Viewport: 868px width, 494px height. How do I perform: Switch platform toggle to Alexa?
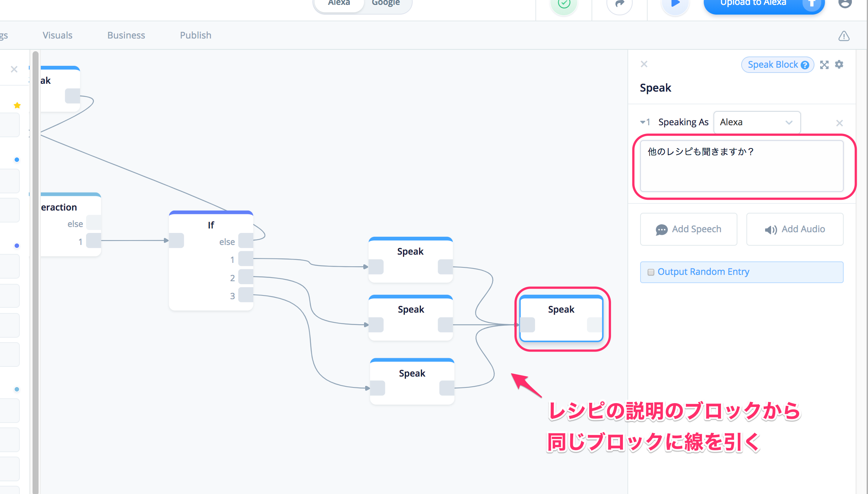point(339,4)
